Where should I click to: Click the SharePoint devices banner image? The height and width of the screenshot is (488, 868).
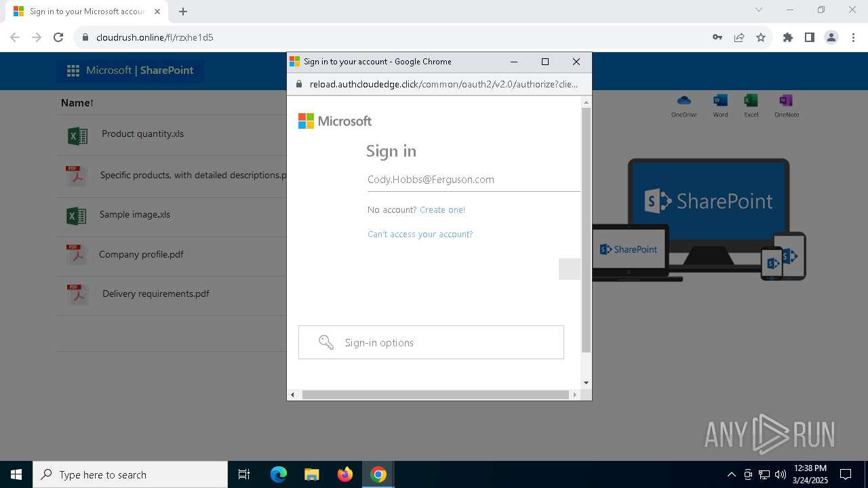(700, 220)
